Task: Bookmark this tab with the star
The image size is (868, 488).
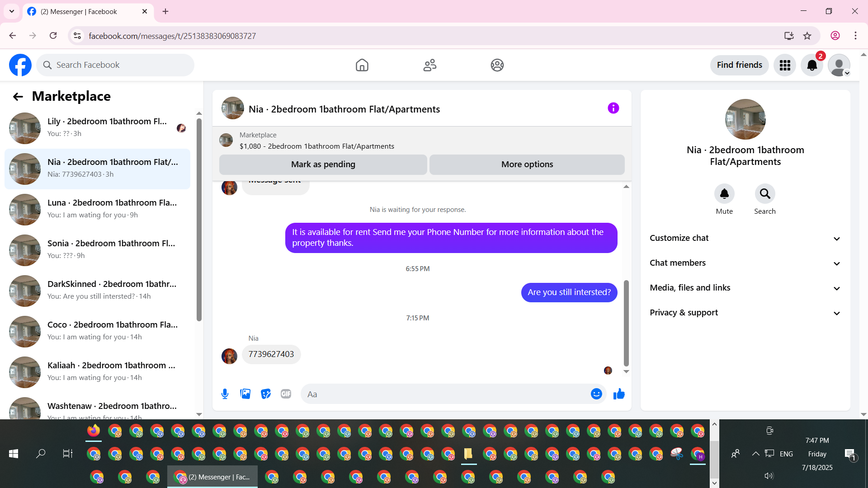Action: [x=807, y=36]
